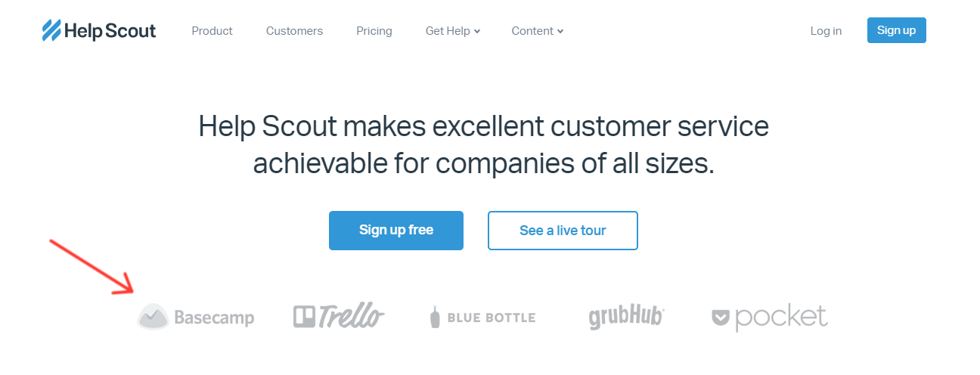Open the Product menu item

coord(212,31)
